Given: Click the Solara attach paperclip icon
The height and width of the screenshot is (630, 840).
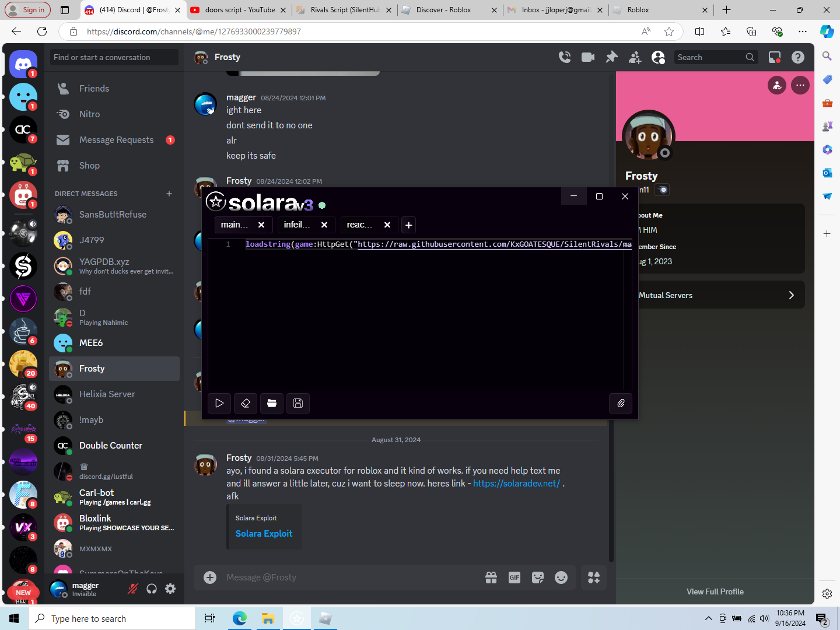Looking at the screenshot, I should point(621,403).
